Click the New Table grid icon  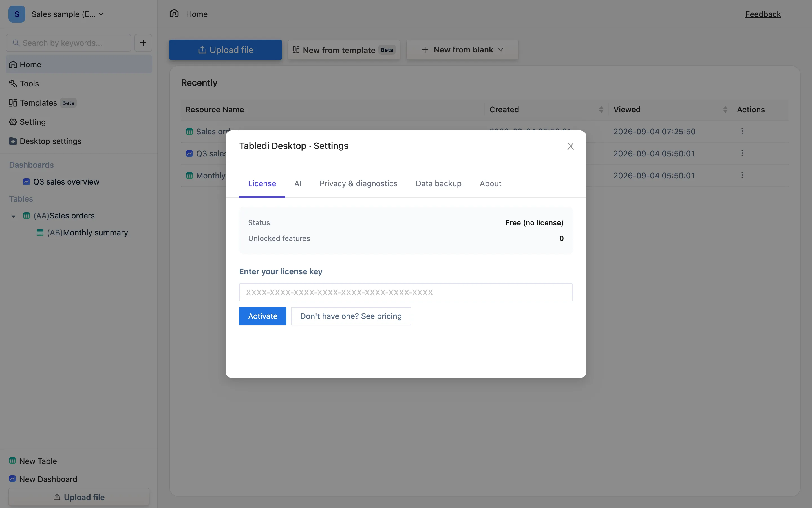(x=12, y=461)
